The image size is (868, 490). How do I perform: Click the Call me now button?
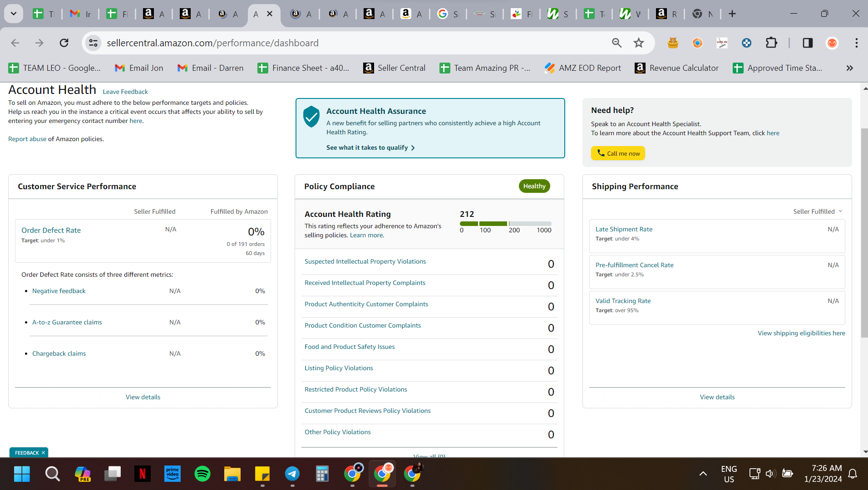[x=618, y=153]
